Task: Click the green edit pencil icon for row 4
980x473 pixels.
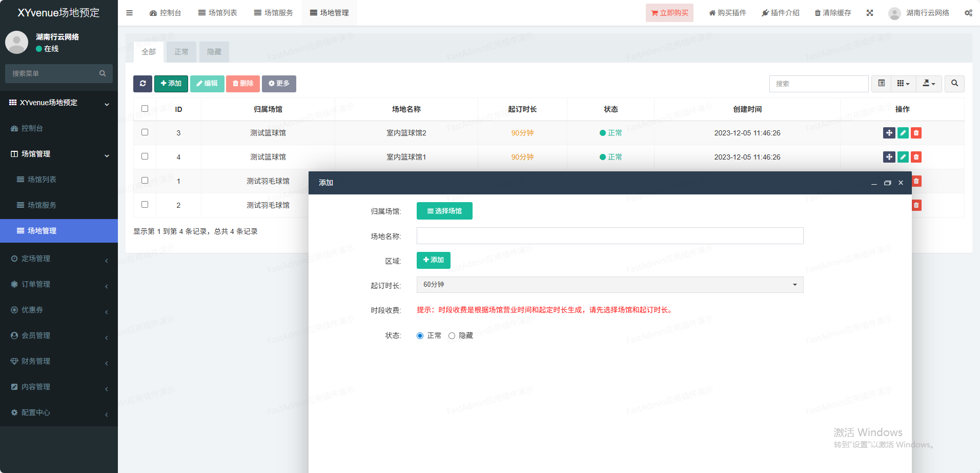Action: [x=903, y=157]
